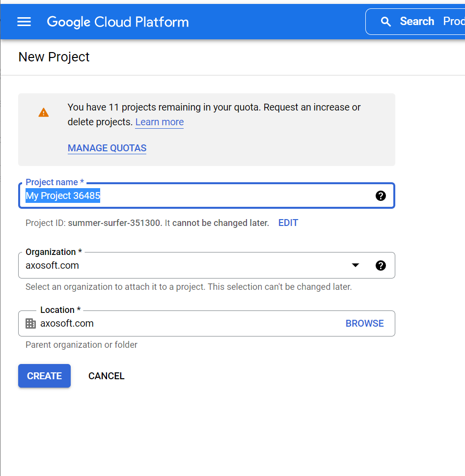Click the Google Cloud Platform logo text
The width and height of the screenshot is (465, 476).
click(x=118, y=22)
